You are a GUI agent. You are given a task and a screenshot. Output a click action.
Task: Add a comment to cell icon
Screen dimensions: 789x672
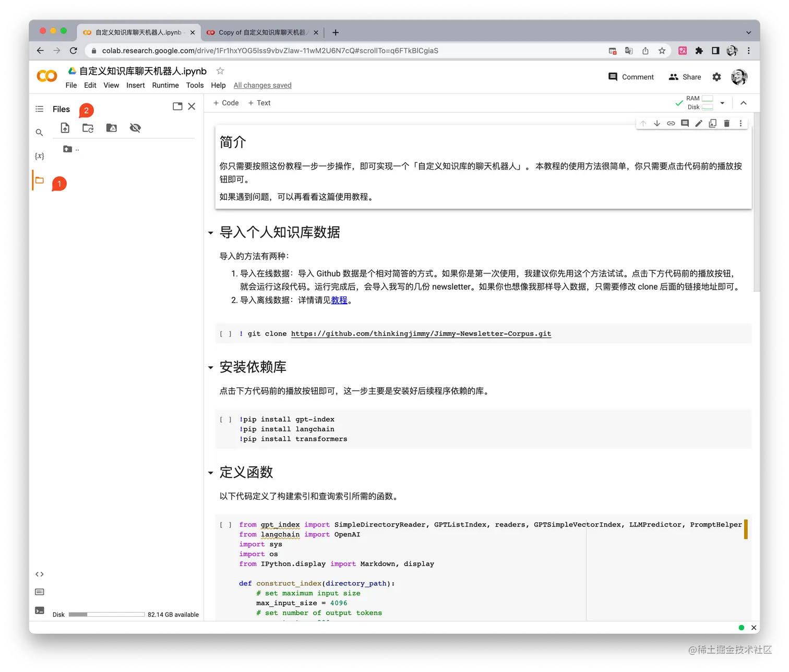(x=685, y=123)
